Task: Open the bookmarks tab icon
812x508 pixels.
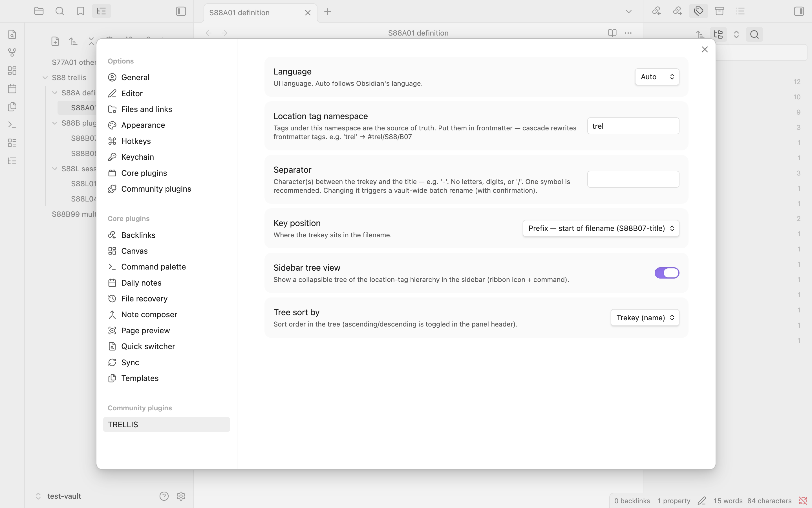Action: pos(81,11)
